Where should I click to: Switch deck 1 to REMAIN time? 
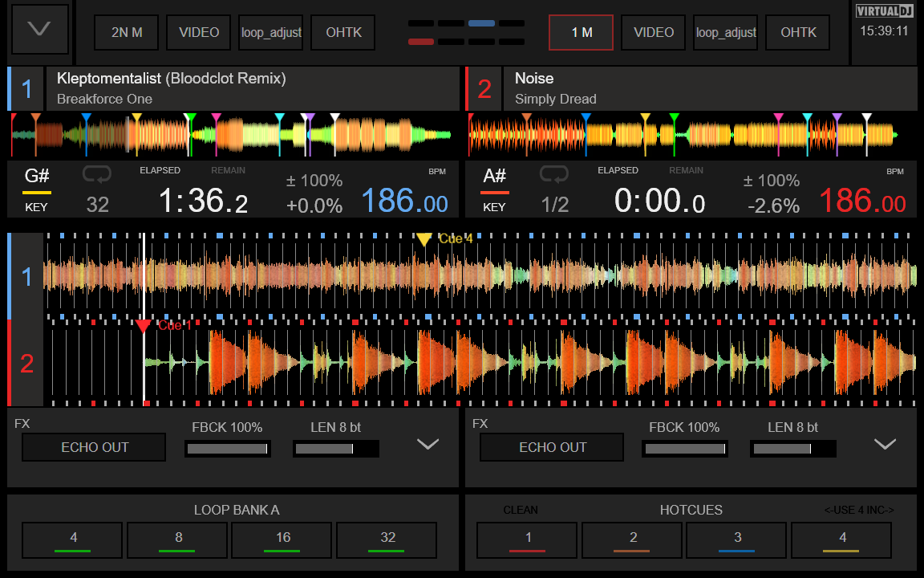point(228,170)
